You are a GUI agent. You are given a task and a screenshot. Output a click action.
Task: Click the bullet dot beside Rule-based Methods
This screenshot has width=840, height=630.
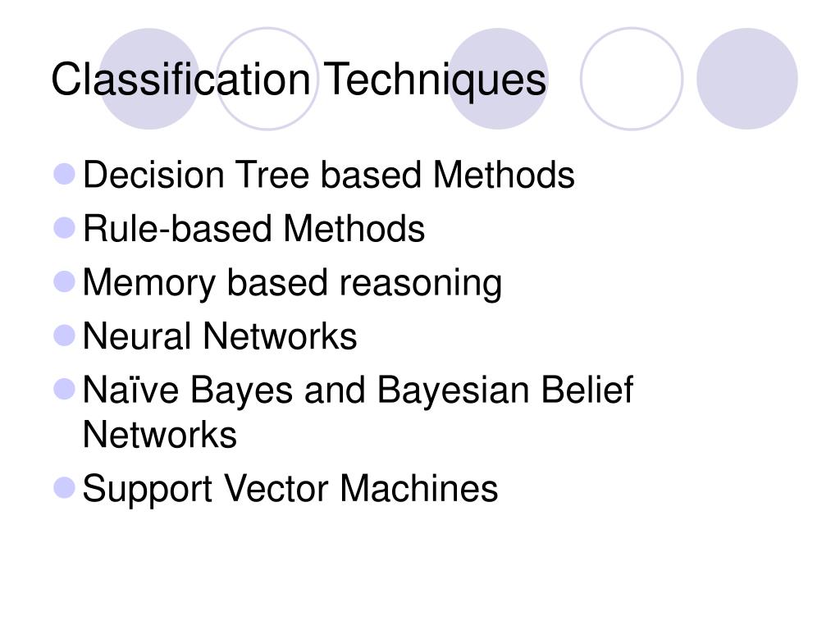point(64,228)
